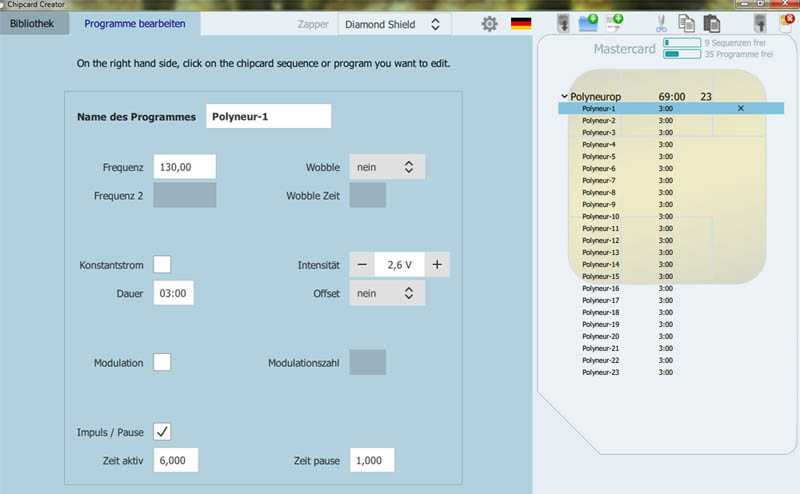The width and height of the screenshot is (800, 494).
Task: Select the Programme bearbeiten tab
Action: pyautogui.click(x=133, y=22)
